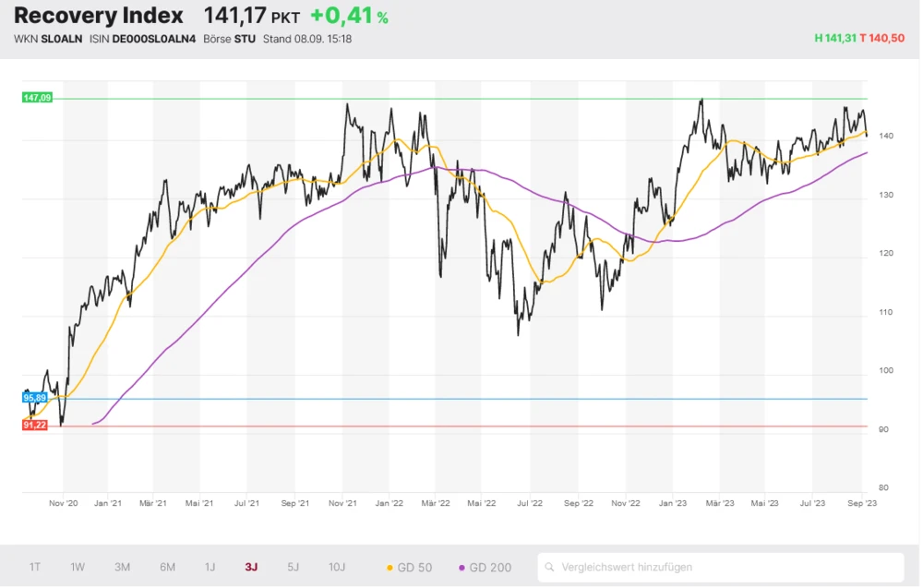Viewport: 923px width, 588px height.
Task: Switch to the 1J chart period
Action: 210,567
